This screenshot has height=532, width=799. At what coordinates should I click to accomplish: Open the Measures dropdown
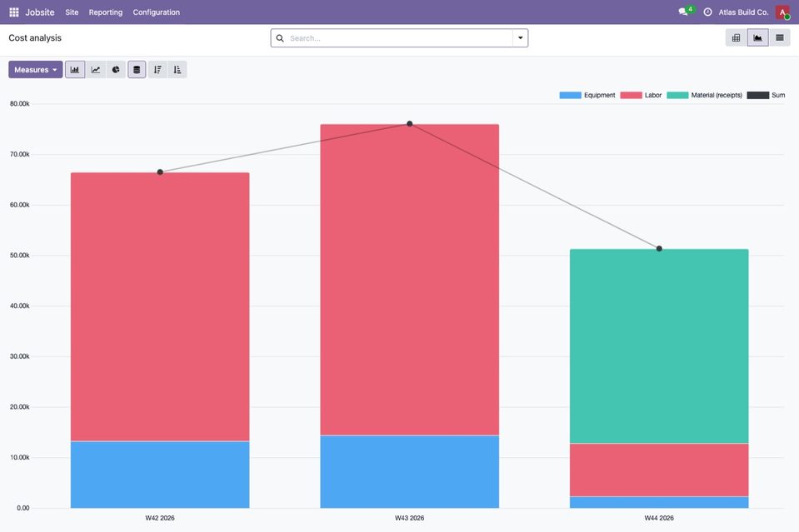[x=36, y=70]
